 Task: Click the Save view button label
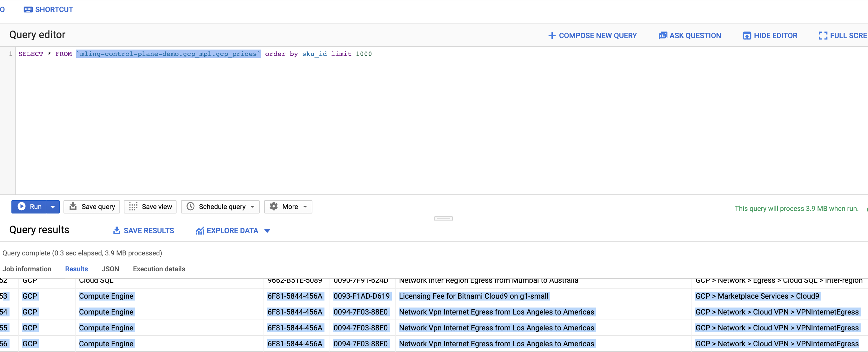click(157, 207)
